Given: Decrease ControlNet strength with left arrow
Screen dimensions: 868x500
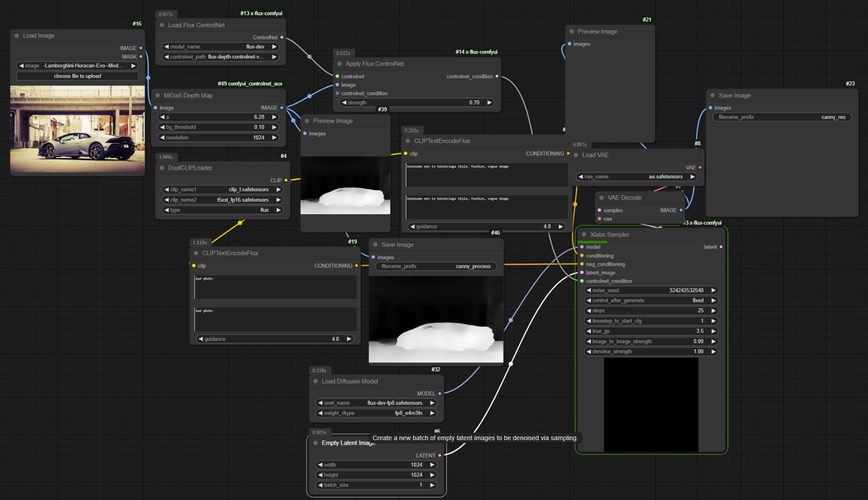Looking at the screenshot, I should (344, 103).
